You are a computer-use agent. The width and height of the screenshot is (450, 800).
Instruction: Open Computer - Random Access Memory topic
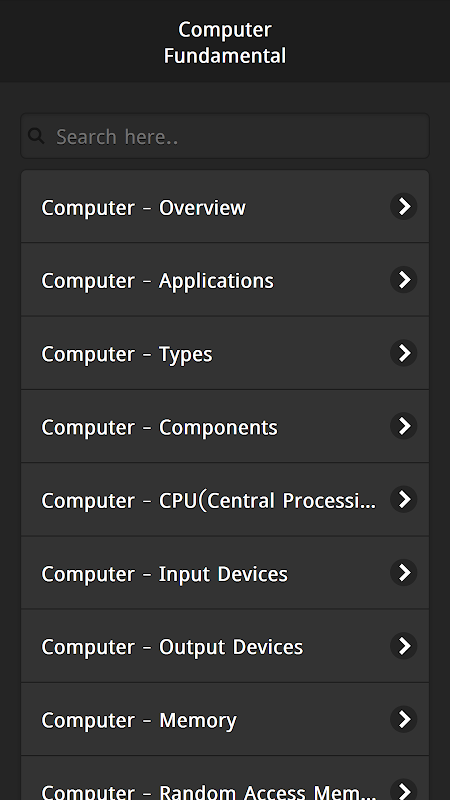(225, 778)
